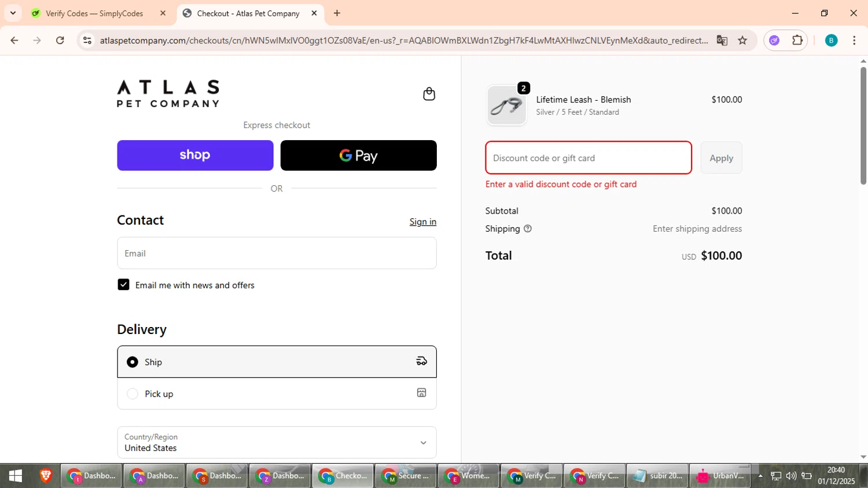Open the Chrome profile B avatar

click(831, 40)
